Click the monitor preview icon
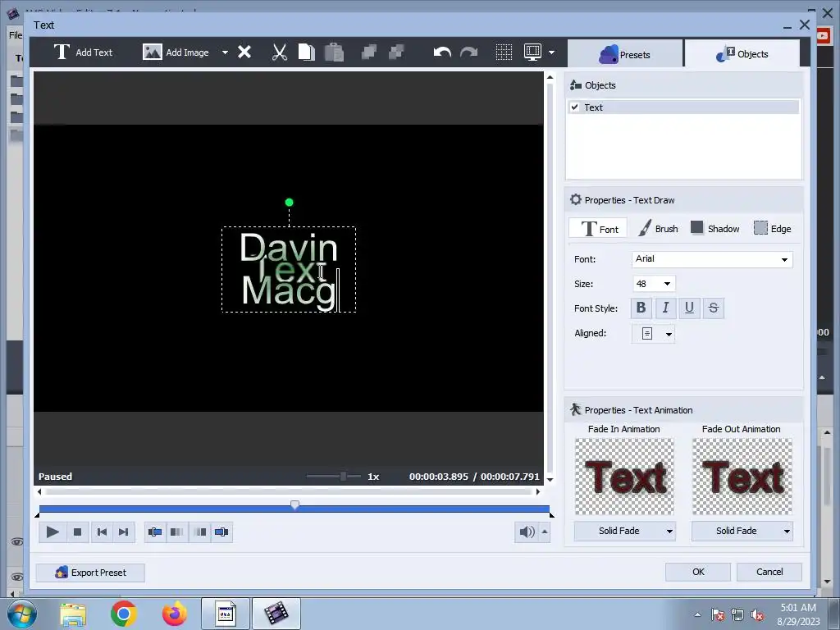This screenshot has height=630, width=840. tap(532, 52)
